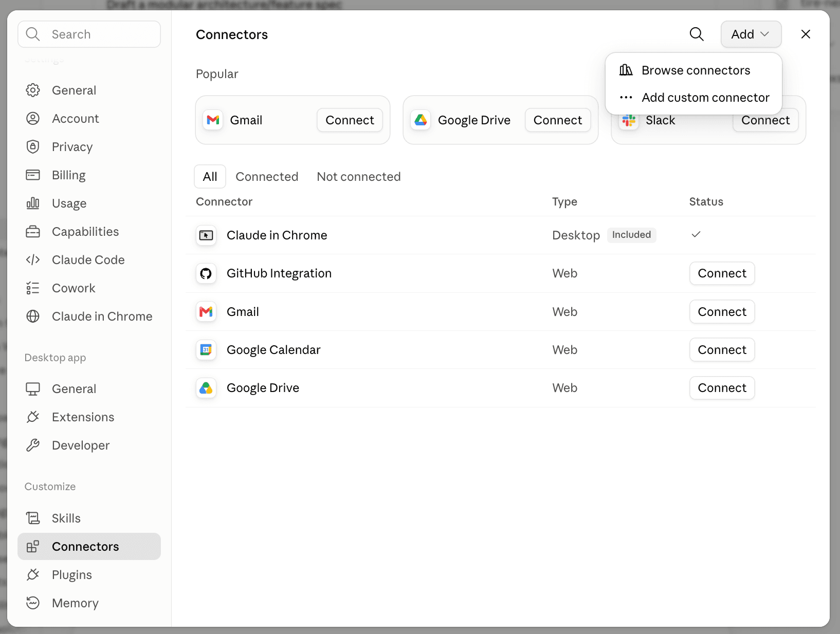Viewport: 840px width, 634px height.
Task: Click the books icon beside Browse connectors
Action: [x=626, y=70]
